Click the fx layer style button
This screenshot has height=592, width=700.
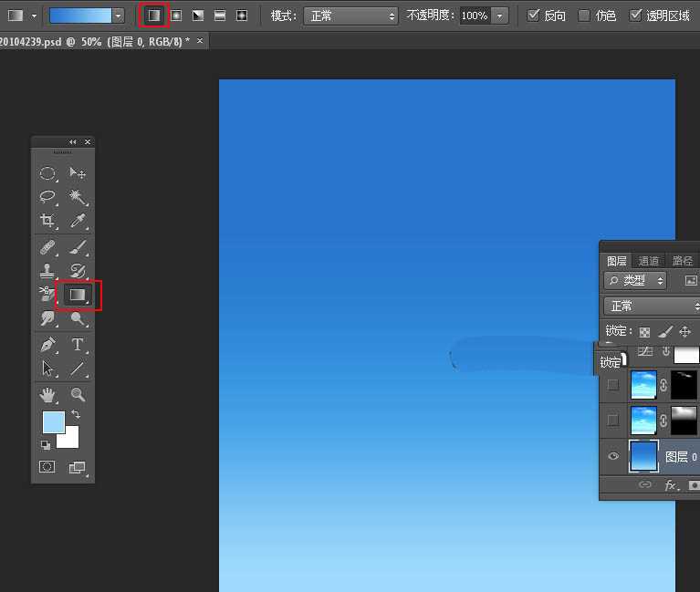(670, 485)
